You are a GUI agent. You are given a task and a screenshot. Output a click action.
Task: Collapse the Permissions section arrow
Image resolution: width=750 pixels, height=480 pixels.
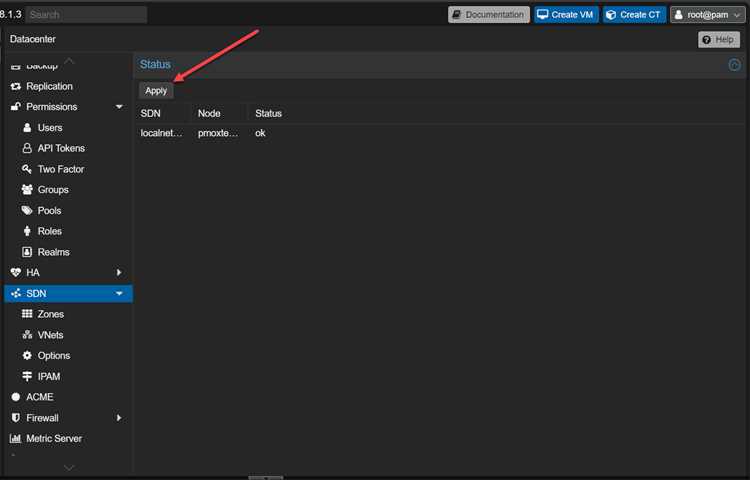pyautogui.click(x=119, y=107)
